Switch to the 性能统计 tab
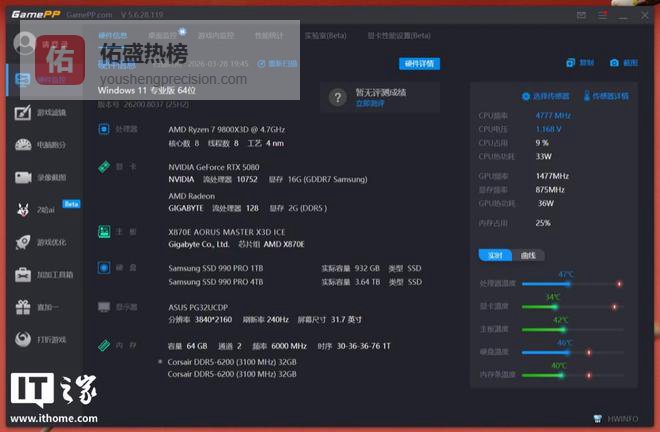The height and width of the screenshot is (432, 660). click(x=269, y=36)
